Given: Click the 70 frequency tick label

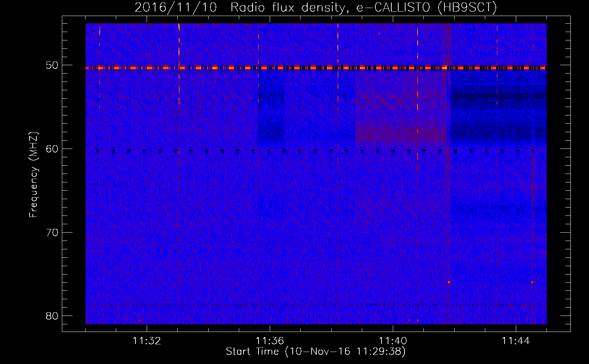Looking at the screenshot, I should click(52, 233).
